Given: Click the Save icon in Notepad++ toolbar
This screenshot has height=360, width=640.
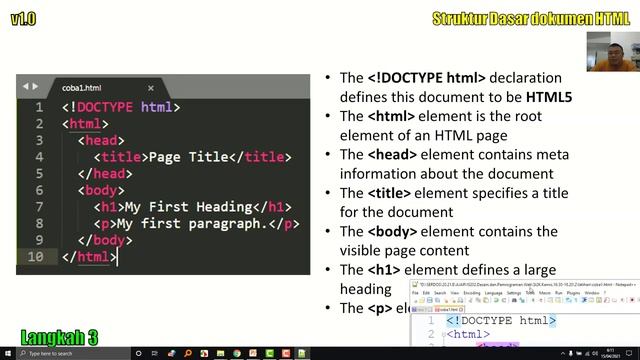Looking at the screenshot, I should 430,300.
